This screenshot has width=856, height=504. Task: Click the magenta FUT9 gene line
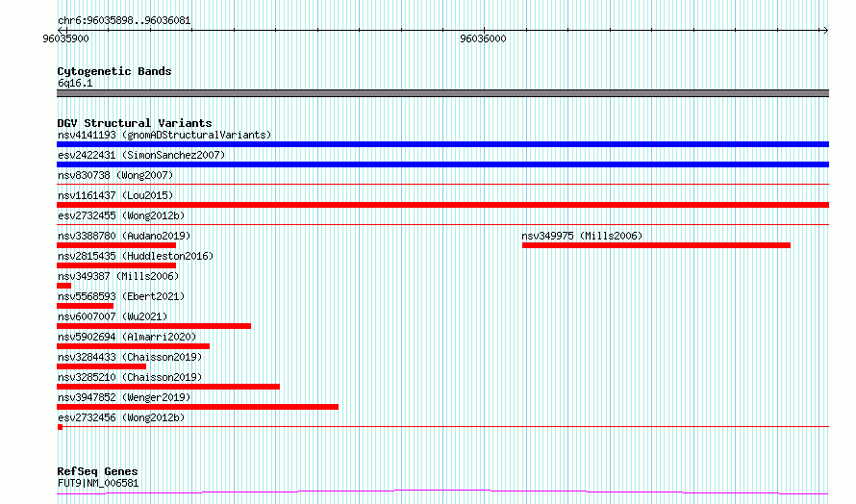pyautogui.click(x=442, y=492)
